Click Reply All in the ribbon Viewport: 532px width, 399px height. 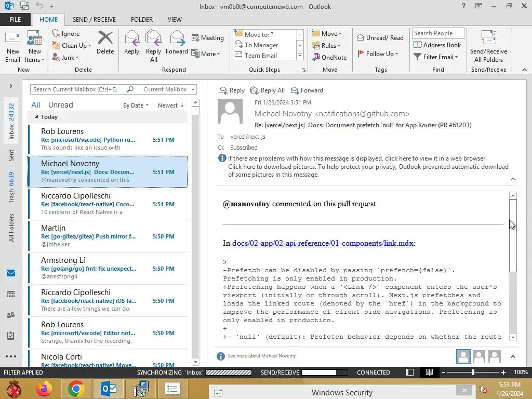point(153,46)
